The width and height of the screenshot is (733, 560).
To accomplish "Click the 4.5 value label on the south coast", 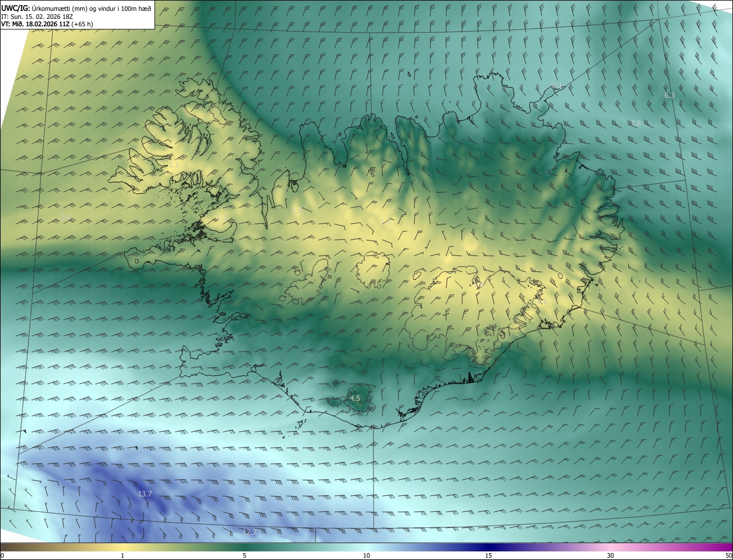I will [x=355, y=398].
